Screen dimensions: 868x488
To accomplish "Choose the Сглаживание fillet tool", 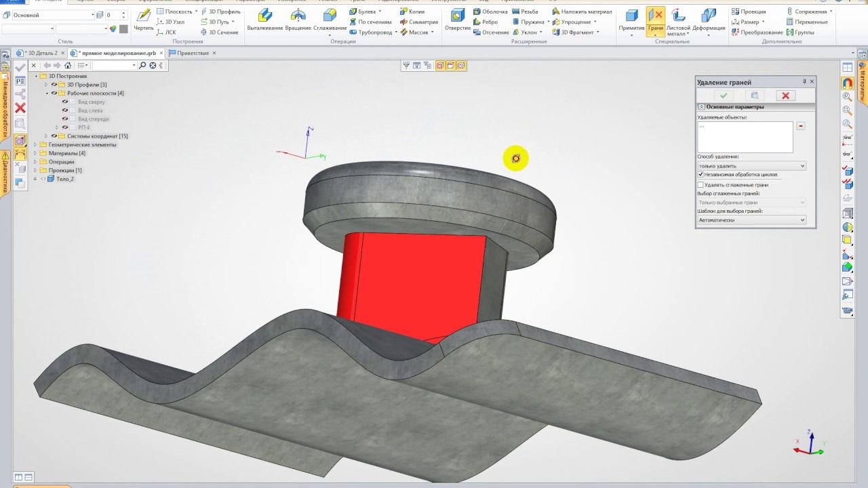I will pos(329,20).
